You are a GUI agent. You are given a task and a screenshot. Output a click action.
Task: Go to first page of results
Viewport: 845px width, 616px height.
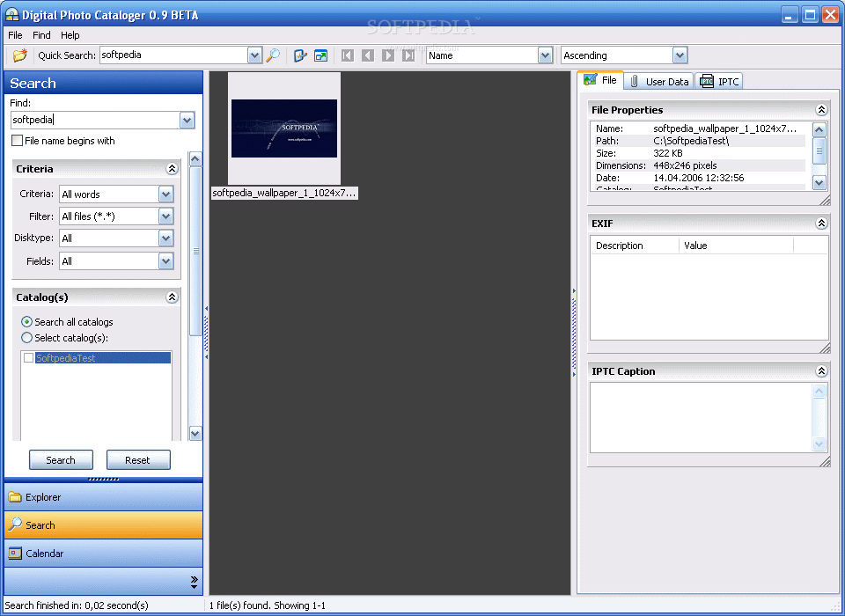(348, 55)
